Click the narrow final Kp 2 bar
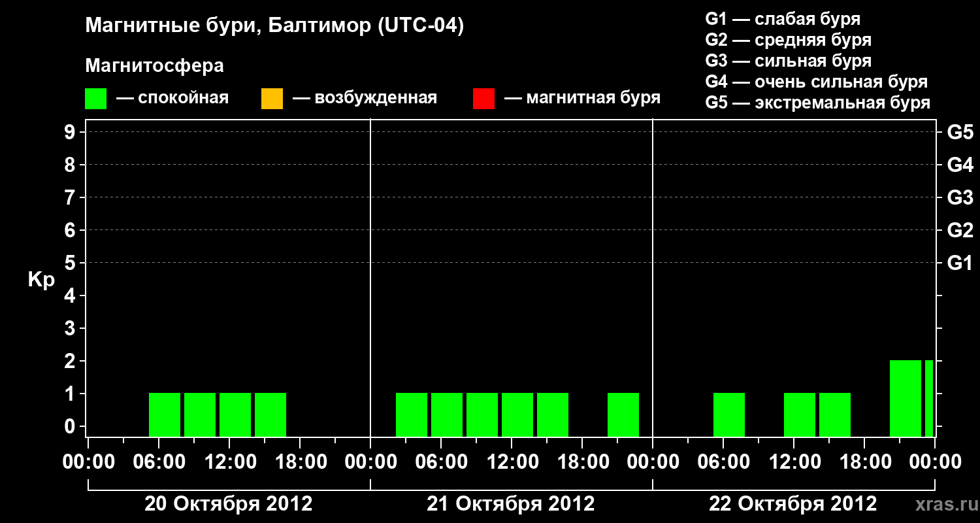 [x=929, y=398]
